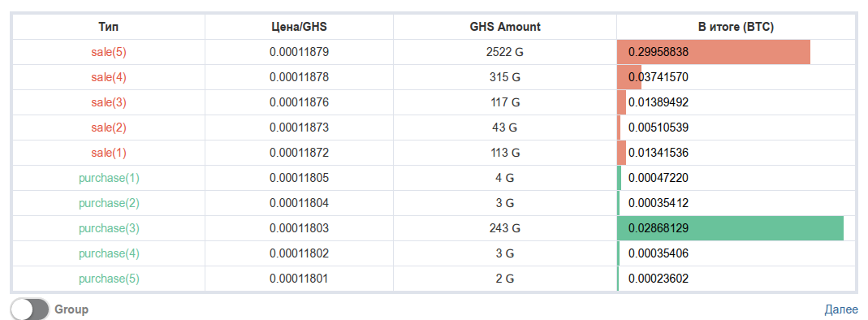Select the purchase(4) order type
Screen dimensions: 868x320
point(109,253)
